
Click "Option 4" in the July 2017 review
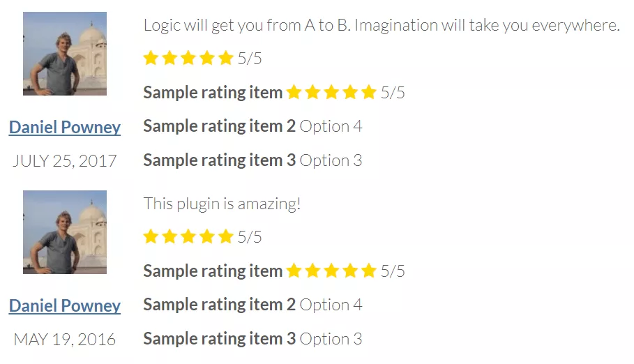(331, 126)
